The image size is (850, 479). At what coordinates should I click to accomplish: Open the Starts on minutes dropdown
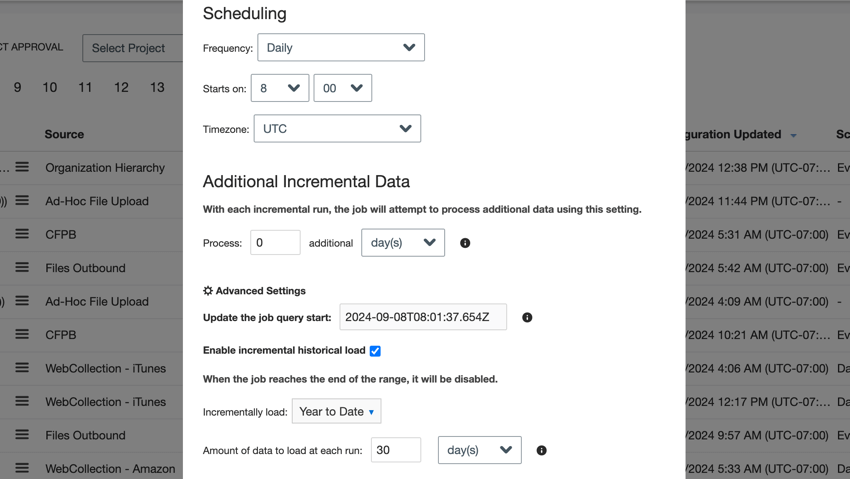point(342,88)
